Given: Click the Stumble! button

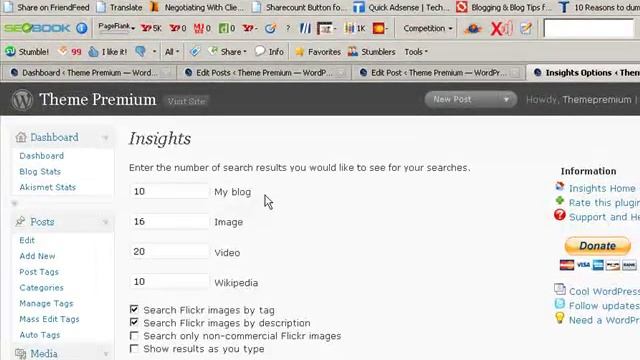Looking at the screenshot, I should tap(27, 52).
